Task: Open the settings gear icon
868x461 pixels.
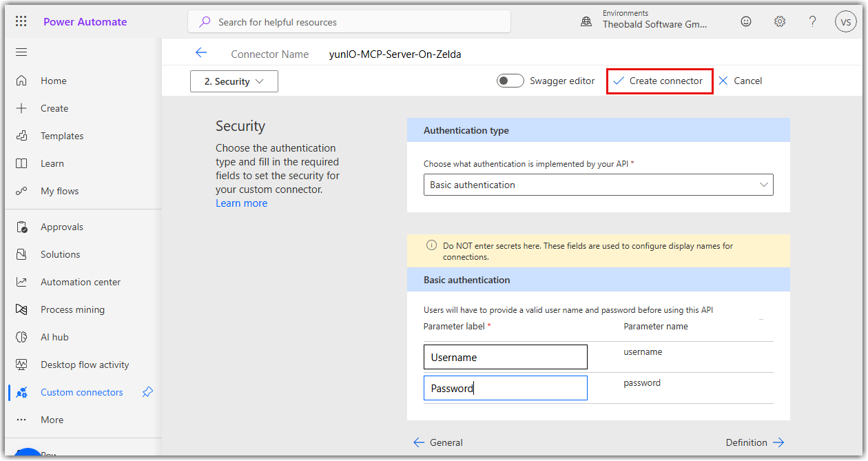Action: (780, 21)
